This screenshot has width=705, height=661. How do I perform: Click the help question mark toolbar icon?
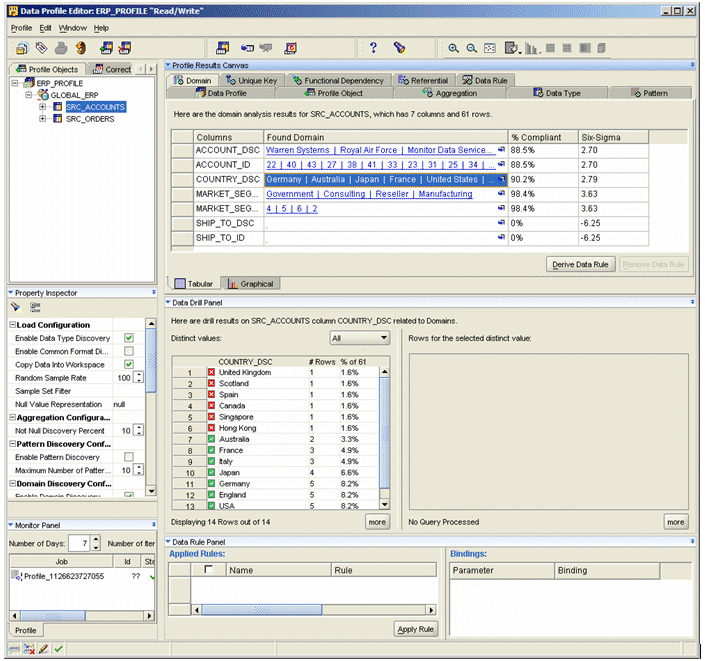point(373,47)
